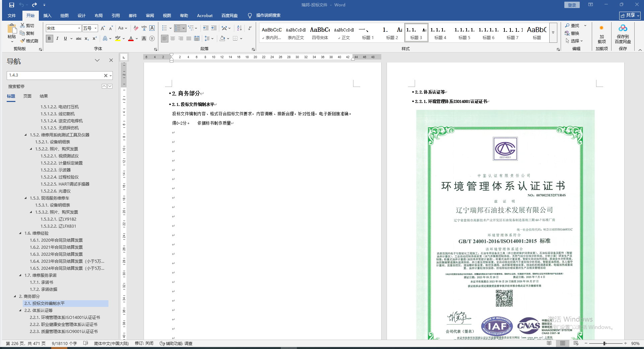This screenshot has width=644, height=349.
Task: Clear all formatting eraser icon
Action: click(x=136, y=28)
